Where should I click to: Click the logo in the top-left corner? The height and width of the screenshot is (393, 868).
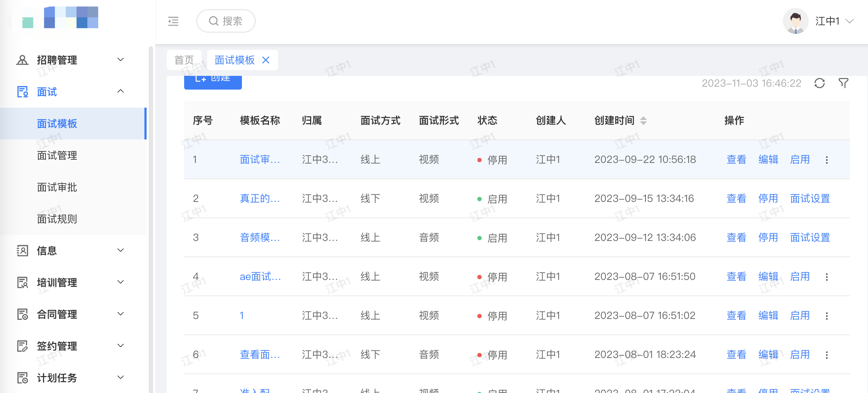[x=60, y=17]
